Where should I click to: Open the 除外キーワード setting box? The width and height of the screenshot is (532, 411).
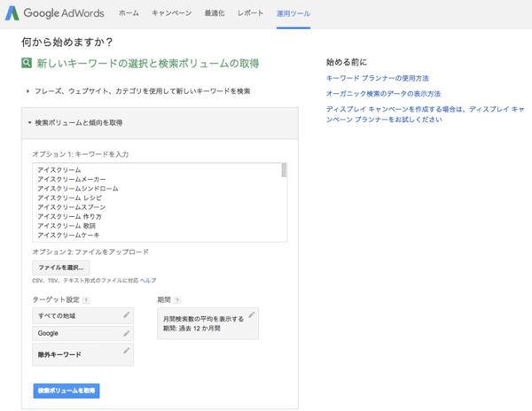coord(82,354)
